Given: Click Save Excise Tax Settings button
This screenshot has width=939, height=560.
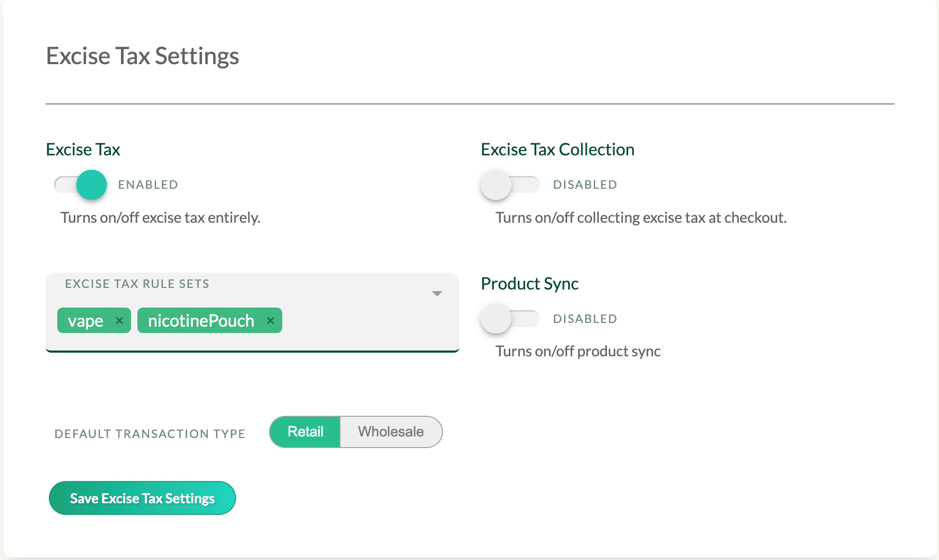Looking at the screenshot, I should click(142, 498).
